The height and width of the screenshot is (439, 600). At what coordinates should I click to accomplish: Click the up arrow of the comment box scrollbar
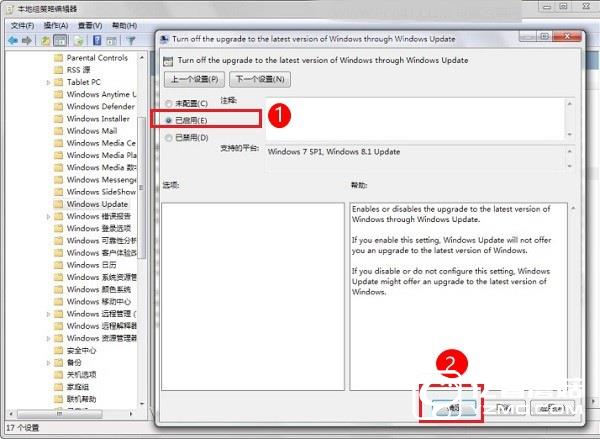[x=570, y=103]
